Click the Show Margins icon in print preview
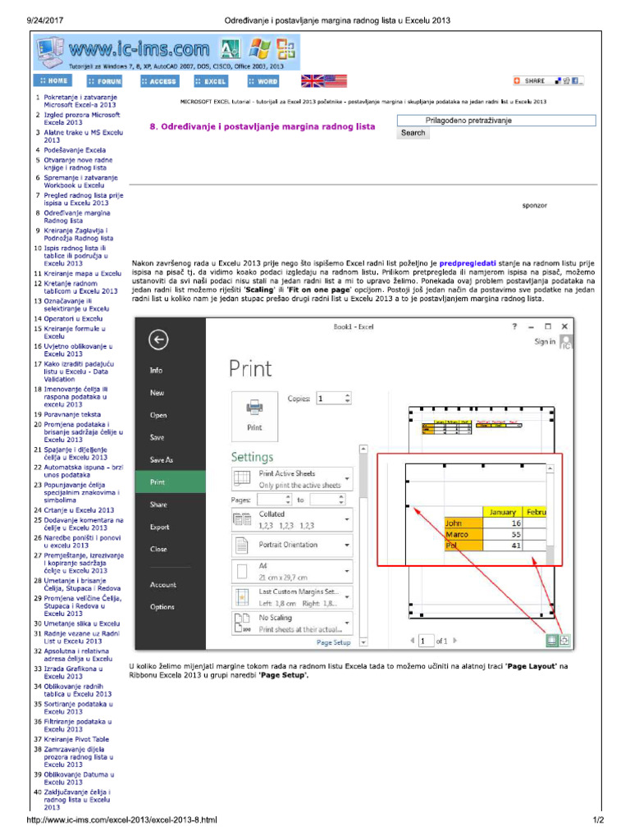 552,640
